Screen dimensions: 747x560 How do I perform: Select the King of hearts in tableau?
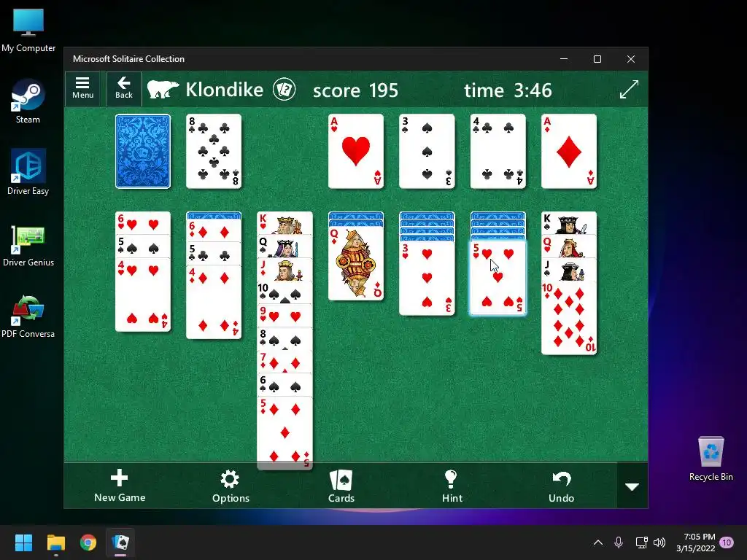[285, 223]
